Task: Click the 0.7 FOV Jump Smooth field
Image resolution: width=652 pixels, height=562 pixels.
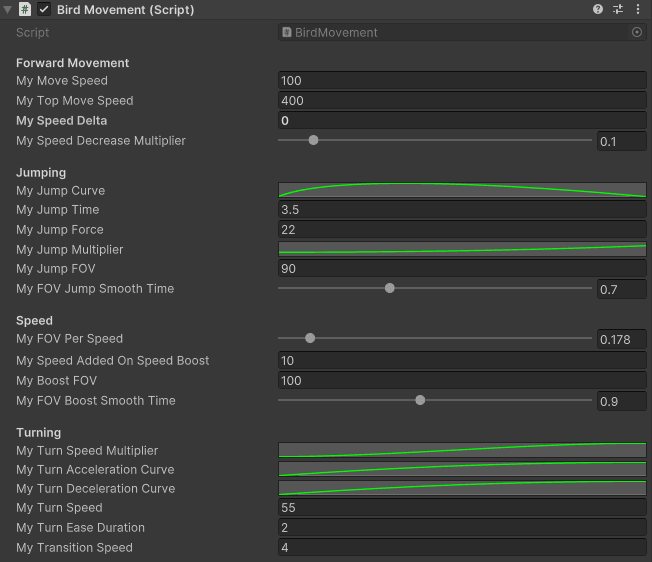Action: (x=622, y=289)
